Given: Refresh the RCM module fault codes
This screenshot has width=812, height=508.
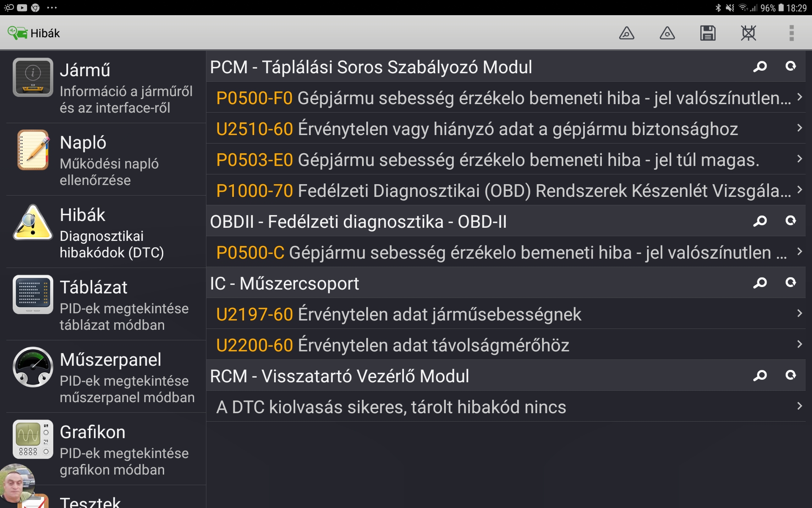Looking at the screenshot, I should [x=790, y=375].
